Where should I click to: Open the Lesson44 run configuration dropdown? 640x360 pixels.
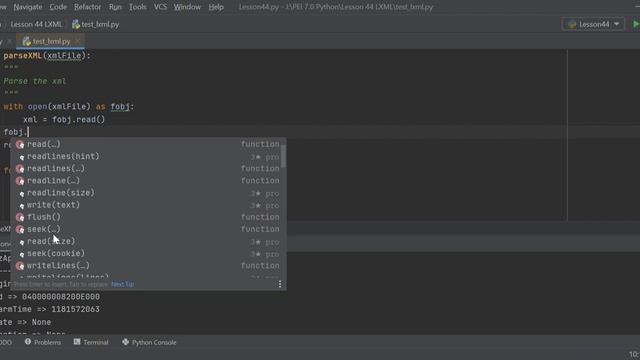pos(593,24)
